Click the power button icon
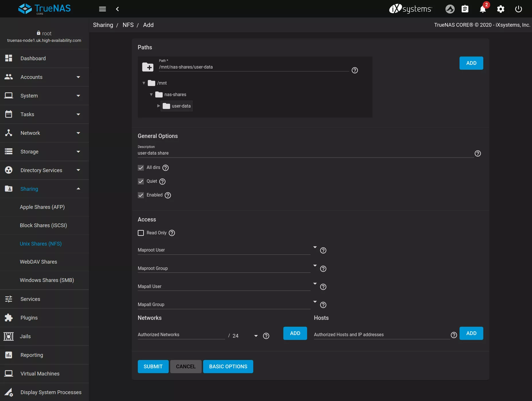 518,9
